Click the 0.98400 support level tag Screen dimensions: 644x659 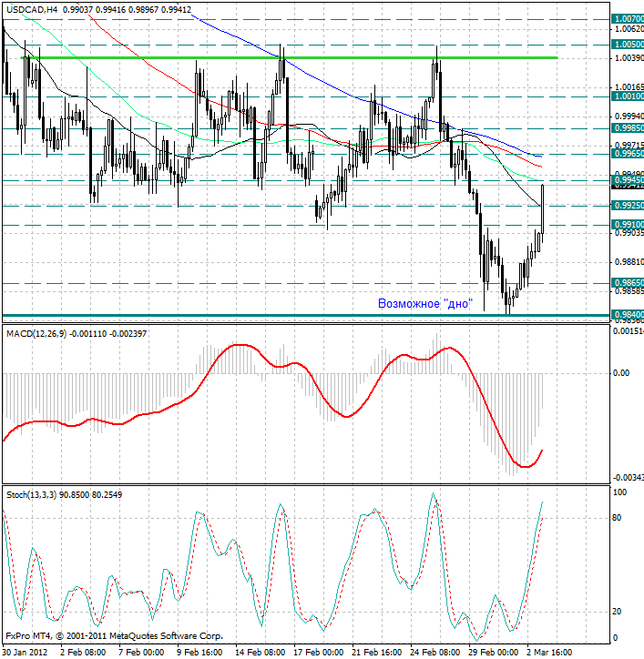click(627, 315)
